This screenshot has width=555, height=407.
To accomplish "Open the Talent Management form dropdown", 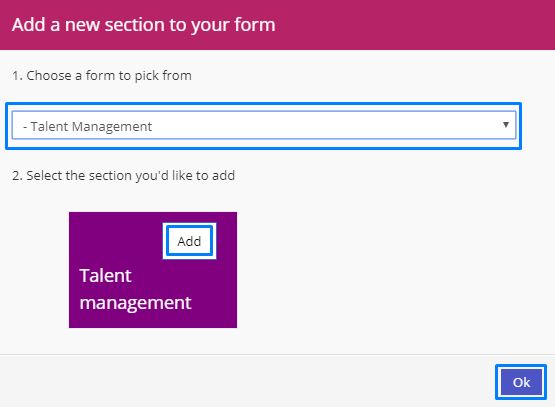I will (x=264, y=125).
